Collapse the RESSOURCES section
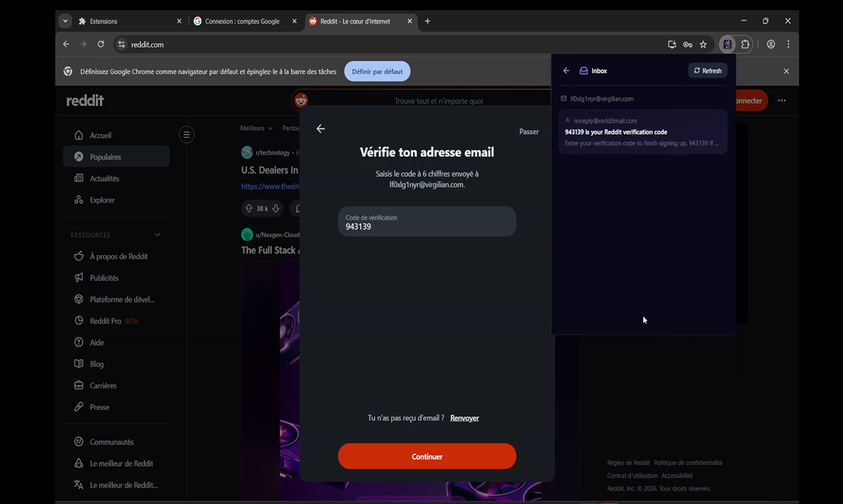Image resolution: width=843 pixels, height=504 pixels. 157,235
